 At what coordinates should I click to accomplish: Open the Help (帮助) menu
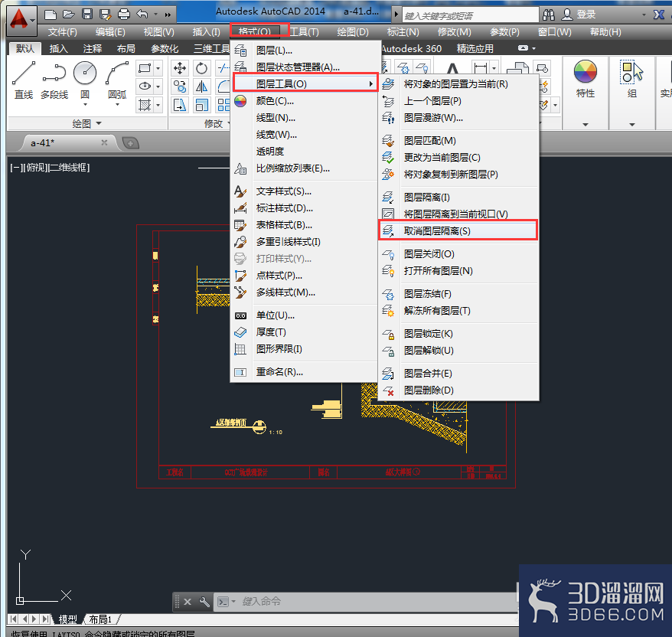(x=605, y=32)
